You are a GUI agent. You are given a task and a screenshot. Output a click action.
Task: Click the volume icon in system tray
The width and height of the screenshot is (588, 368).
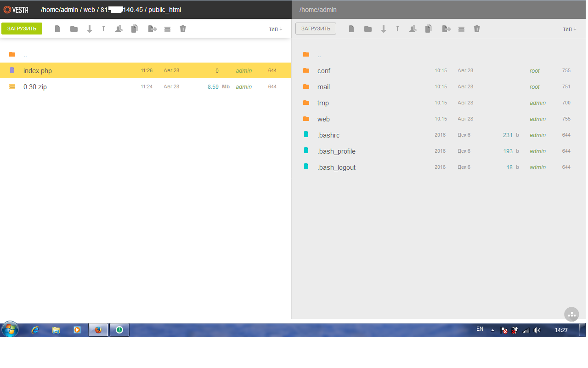tap(537, 330)
